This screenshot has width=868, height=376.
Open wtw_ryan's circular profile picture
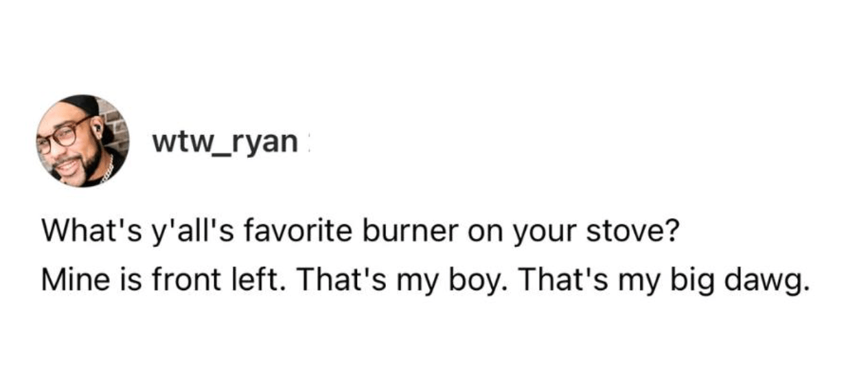82,141
